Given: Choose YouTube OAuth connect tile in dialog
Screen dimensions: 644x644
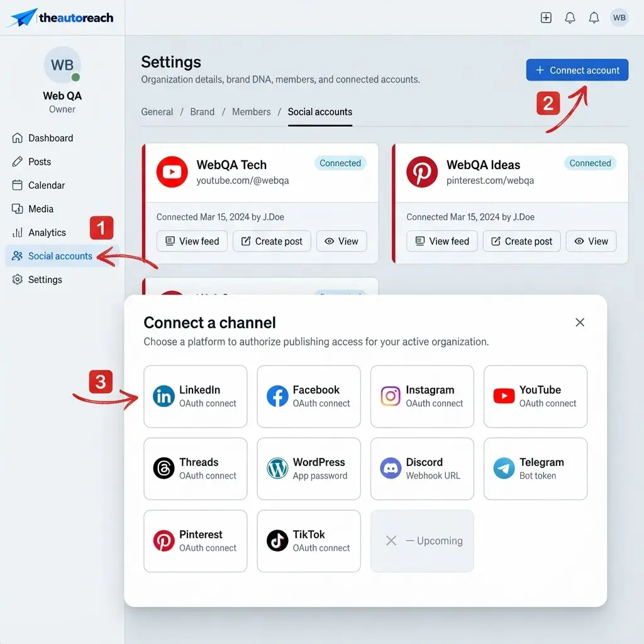Looking at the screenshot, I should tap(536, 396).
